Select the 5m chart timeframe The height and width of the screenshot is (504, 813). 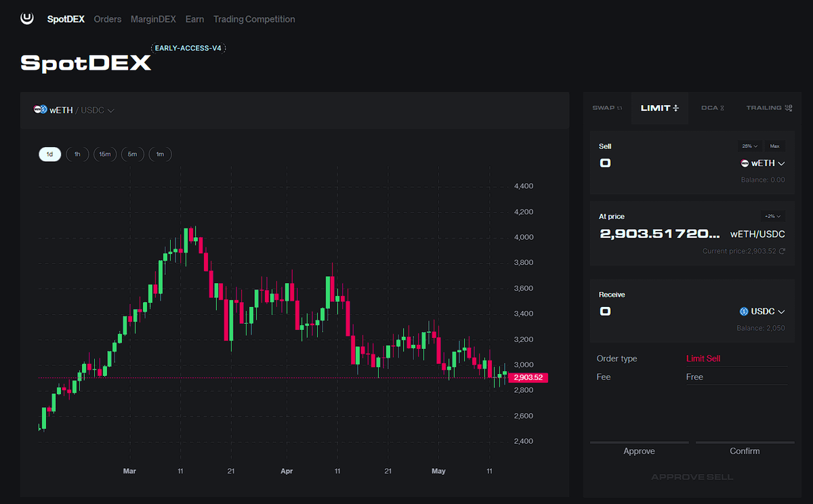[x=132, y=154]
